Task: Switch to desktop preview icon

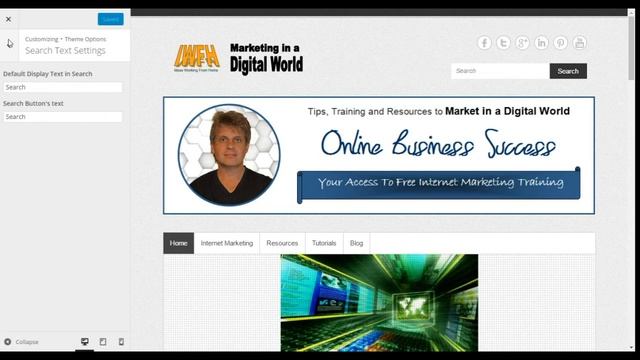Action: [84, 342]
